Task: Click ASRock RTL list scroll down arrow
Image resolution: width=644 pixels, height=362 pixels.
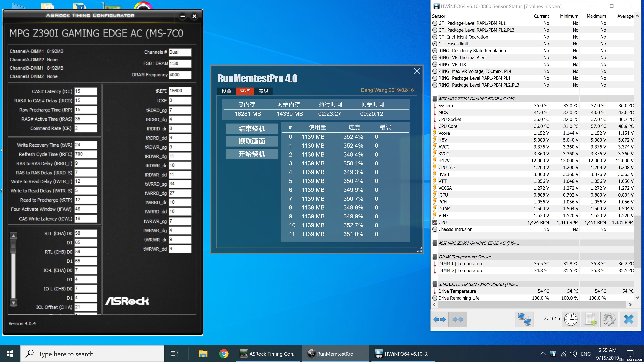Action: point(13,303)
